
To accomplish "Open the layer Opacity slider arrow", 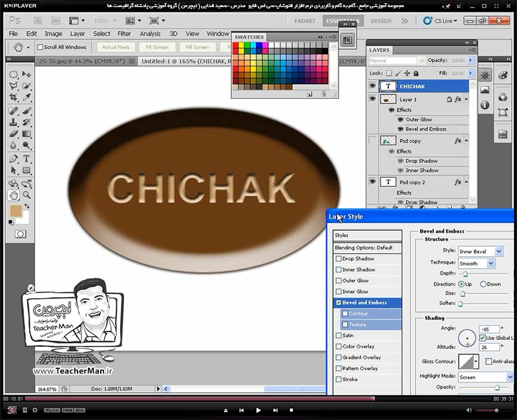I will pos(470,60).
